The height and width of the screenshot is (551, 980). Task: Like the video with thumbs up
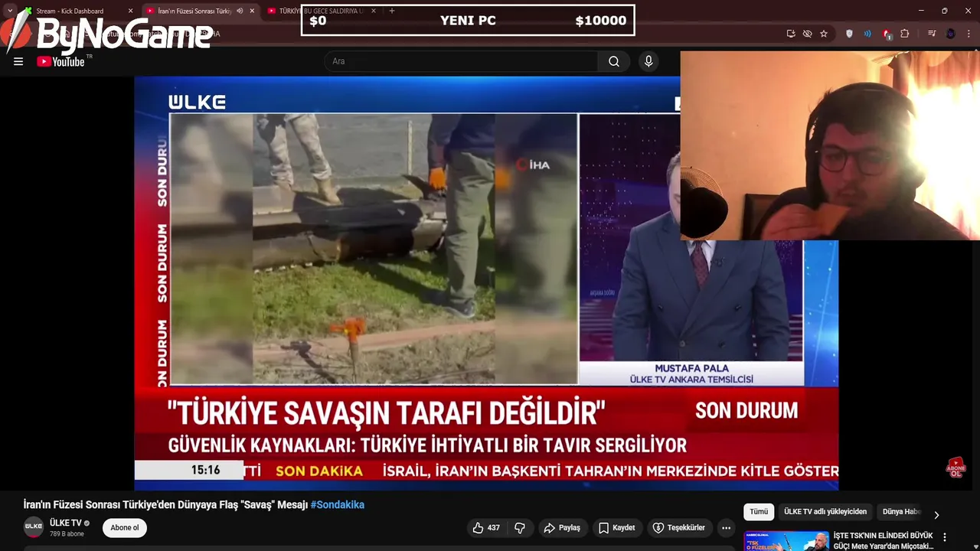pos(487,528)
